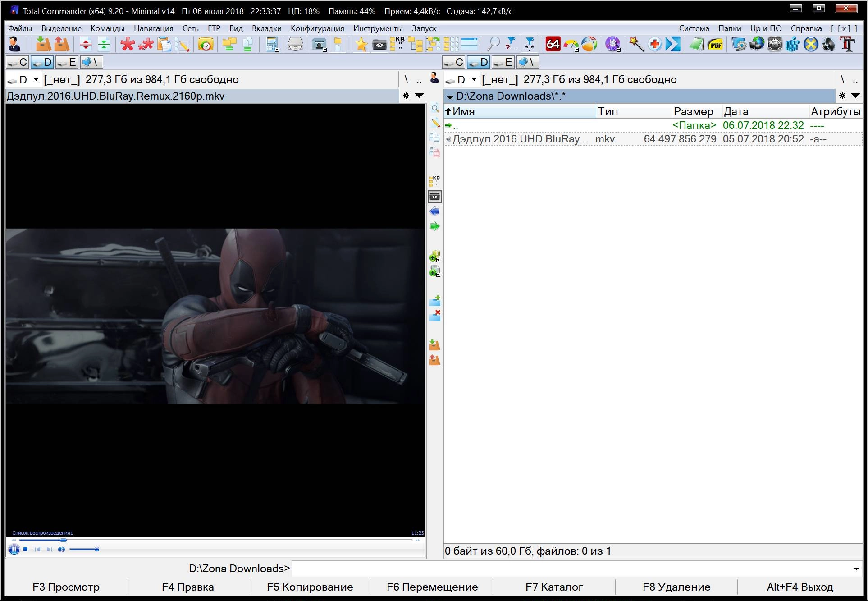Click F3 Просмотр button
868x601 pixels.
(x=66, y=587)
